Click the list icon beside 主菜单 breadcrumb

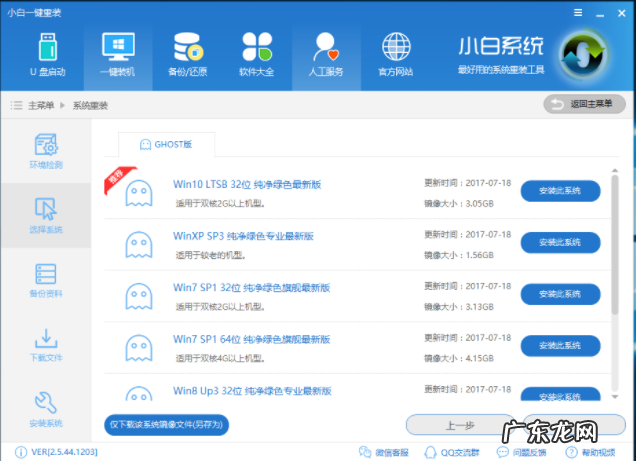click(x=17, y=105)
